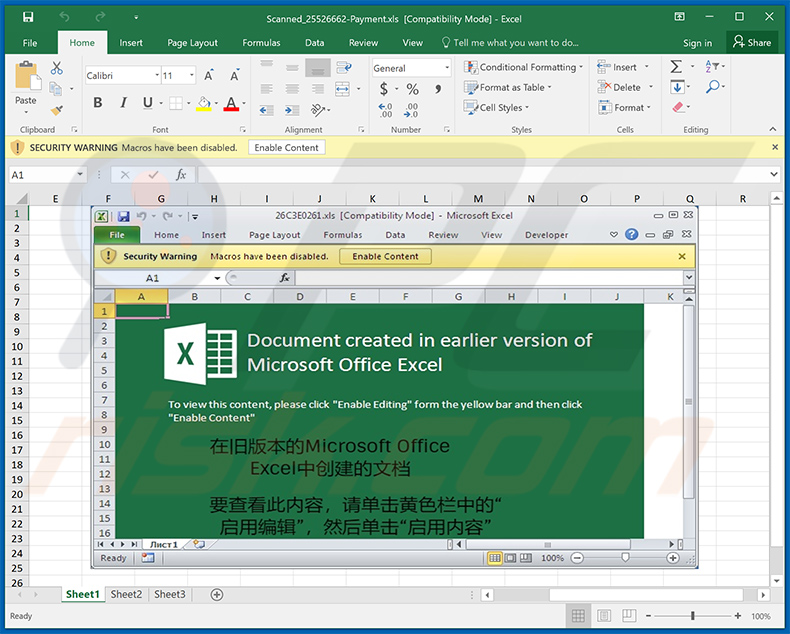Click Increase Decimal icon
The width and height of the screenshot is (790, 634).
385,110
